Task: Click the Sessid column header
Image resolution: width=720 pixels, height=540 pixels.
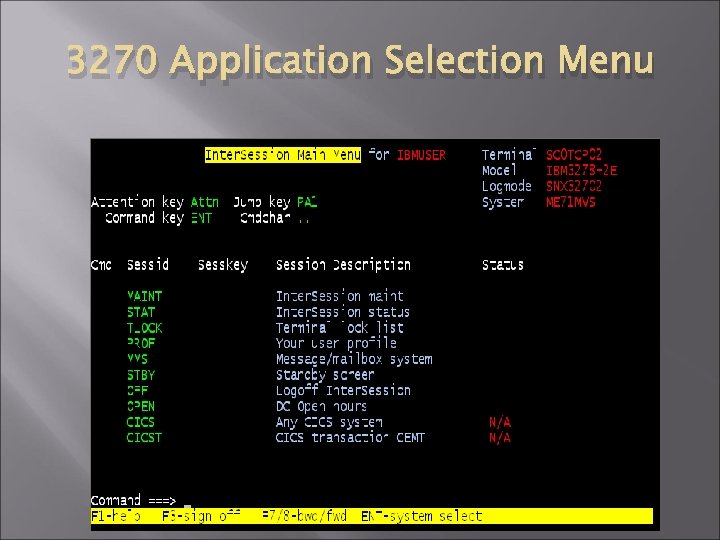Action: tap(148, 265)
